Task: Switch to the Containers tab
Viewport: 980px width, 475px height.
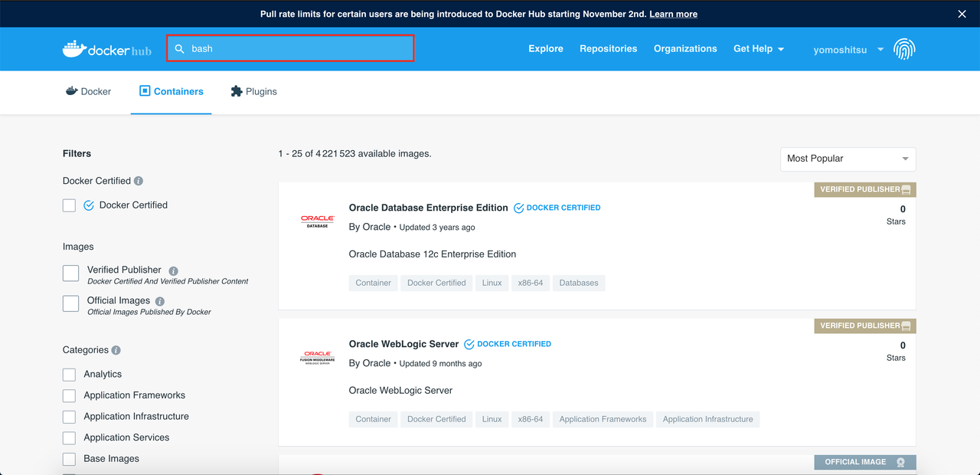Action: tap(171, 91)
